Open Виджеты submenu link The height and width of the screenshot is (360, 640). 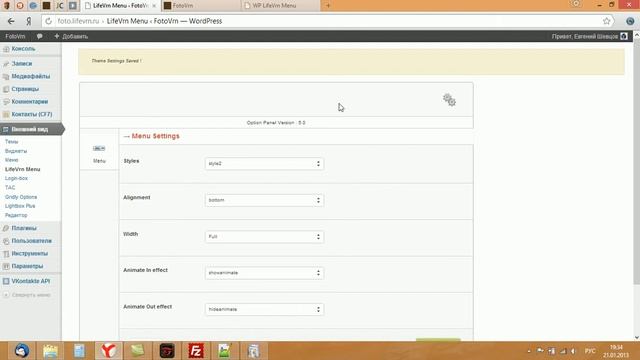(16, 151)
